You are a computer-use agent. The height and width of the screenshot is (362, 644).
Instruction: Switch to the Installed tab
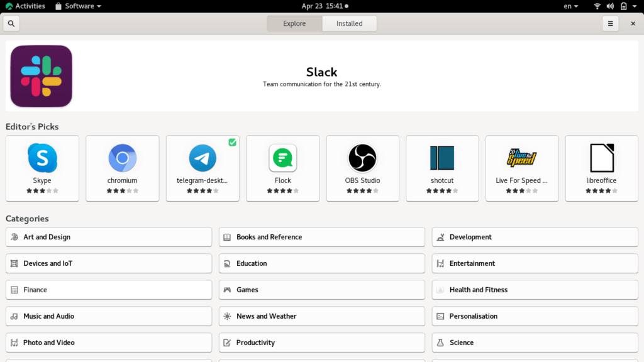[x=350, y=23]
